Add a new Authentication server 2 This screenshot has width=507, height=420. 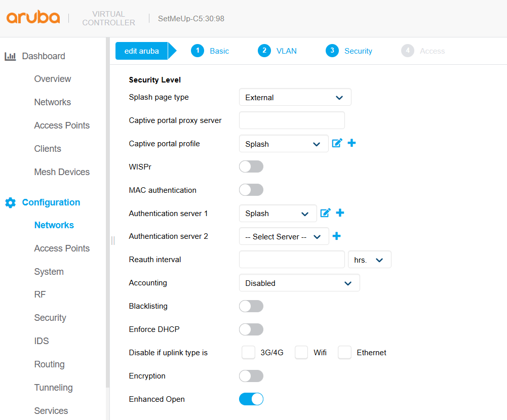click(337, 236)
